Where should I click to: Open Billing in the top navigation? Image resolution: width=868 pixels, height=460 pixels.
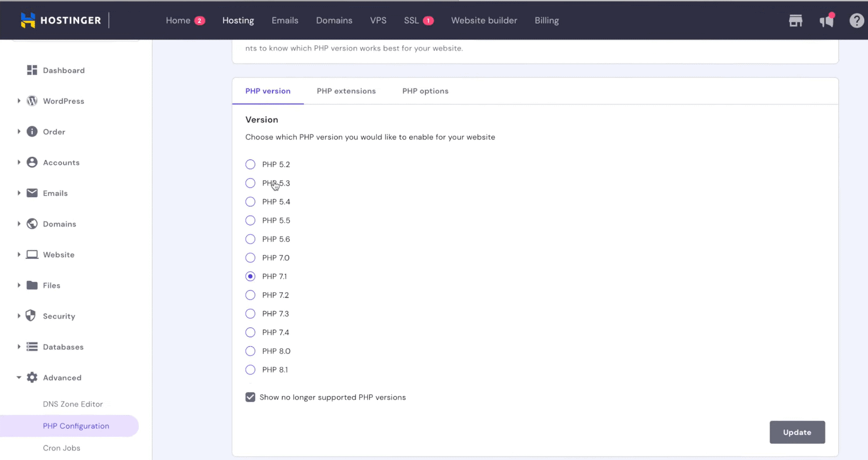(547, 20)
